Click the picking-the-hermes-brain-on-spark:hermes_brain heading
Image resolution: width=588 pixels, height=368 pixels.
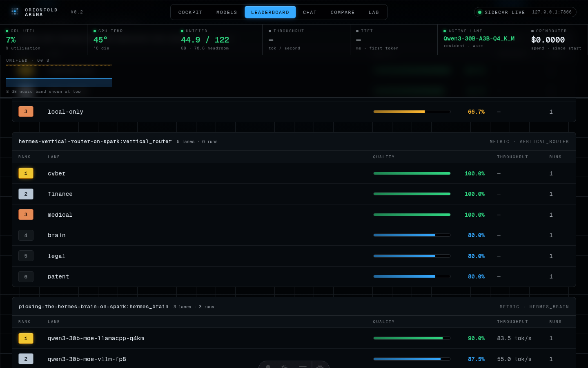(x=94, y=307)
